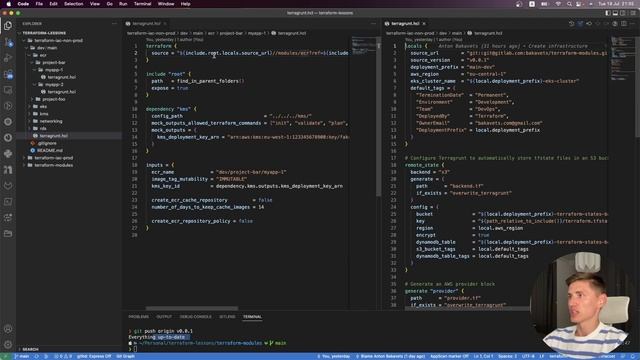Screen dimensions: 640x360
Task: Click terragrunt.hcl in left editor breadcrumb
Action: (292, 33)
